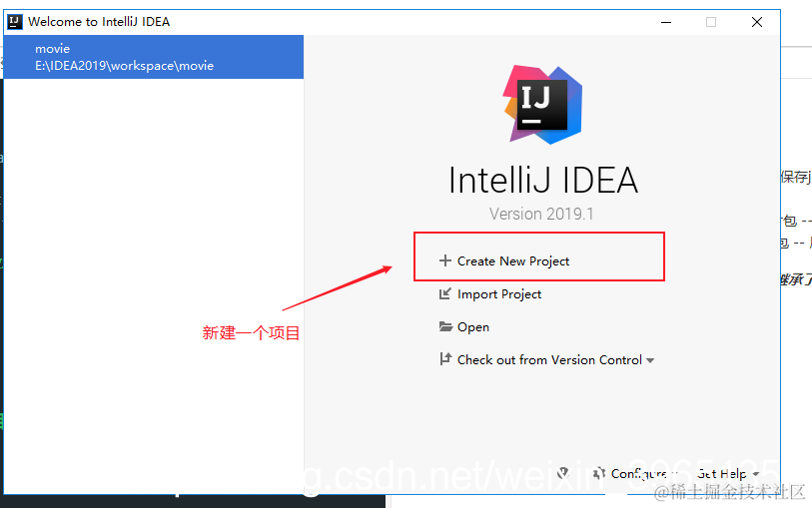Expand the Version Control dropdown arrow
Screen dimensions: 812x508
(x=650, y=360)
